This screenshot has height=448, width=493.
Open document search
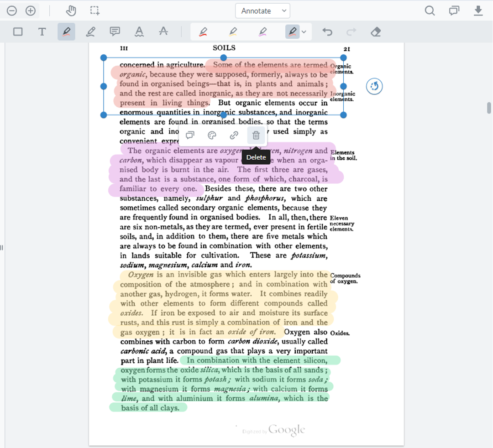click(x=430, y=10)
